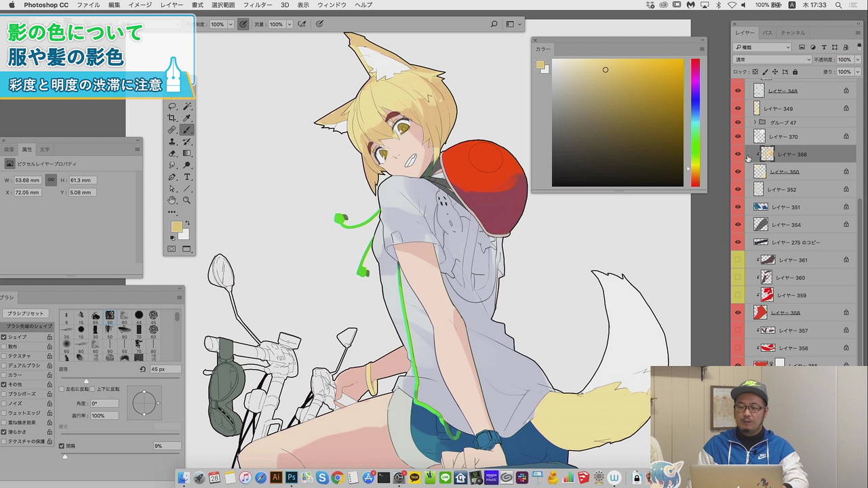This screenshot has width=868, height=488.
Task: Toggle Quick Mask mode
Action: point(172,249)
